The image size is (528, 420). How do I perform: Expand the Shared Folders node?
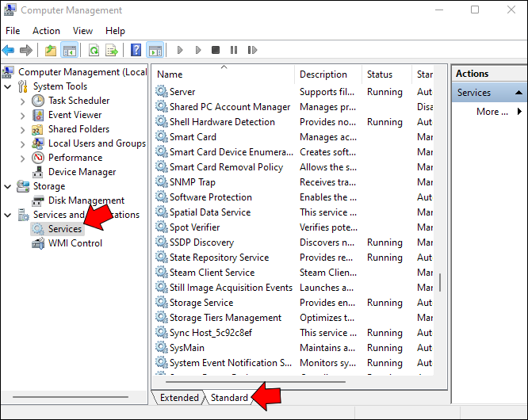[x=22, y=130]
